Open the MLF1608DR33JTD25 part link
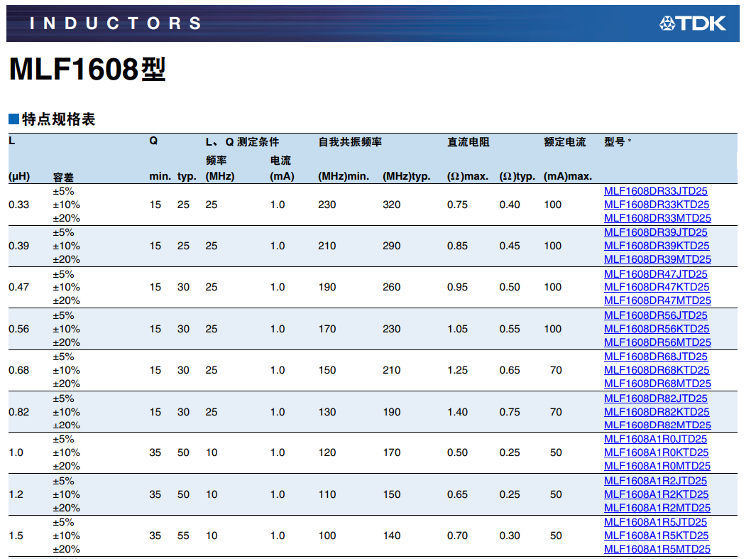 coord(656,191)
